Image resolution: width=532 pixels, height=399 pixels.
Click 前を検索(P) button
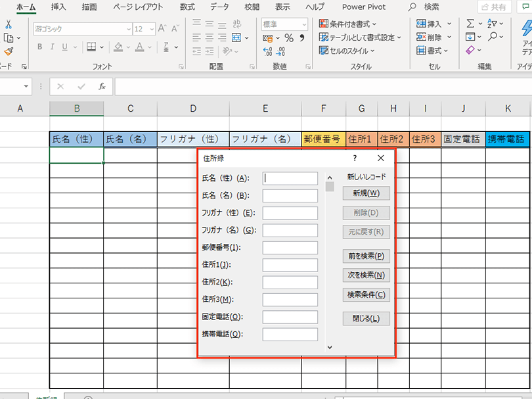pos(366,256)
